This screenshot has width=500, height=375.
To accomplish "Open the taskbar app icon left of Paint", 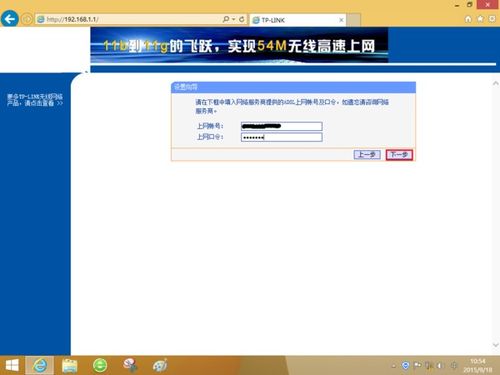I will click(130, 365).
